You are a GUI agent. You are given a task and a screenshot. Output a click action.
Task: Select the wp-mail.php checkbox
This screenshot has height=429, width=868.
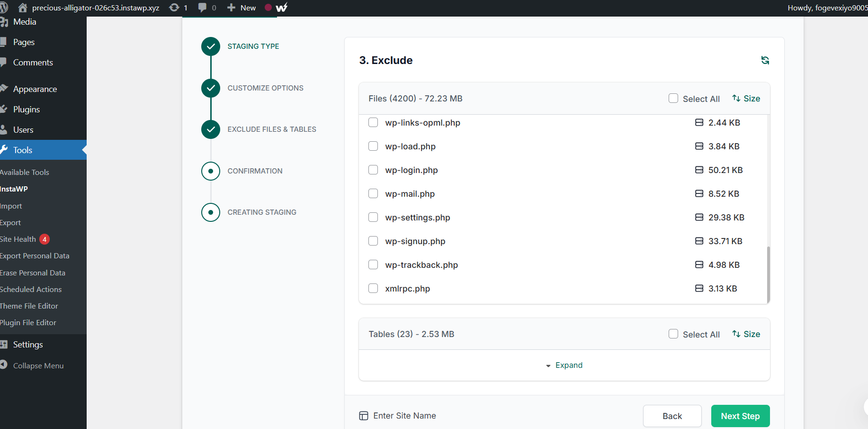click(x=373, y=193)
